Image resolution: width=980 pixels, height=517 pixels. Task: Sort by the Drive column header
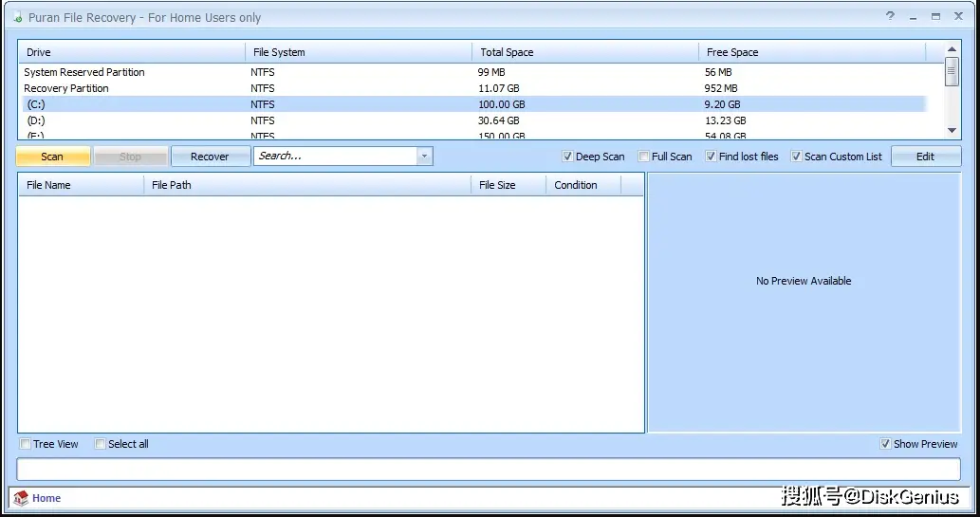click(x=132, y=52)
